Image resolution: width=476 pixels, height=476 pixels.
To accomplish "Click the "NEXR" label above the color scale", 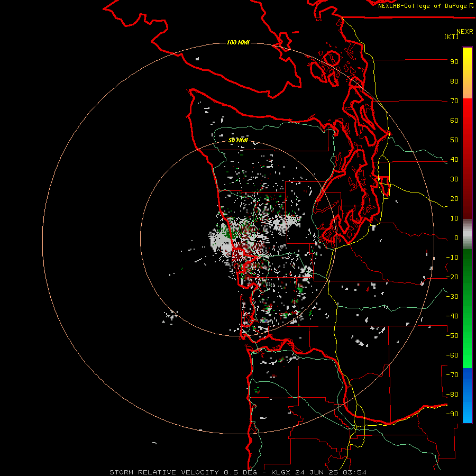I will 464,32.
